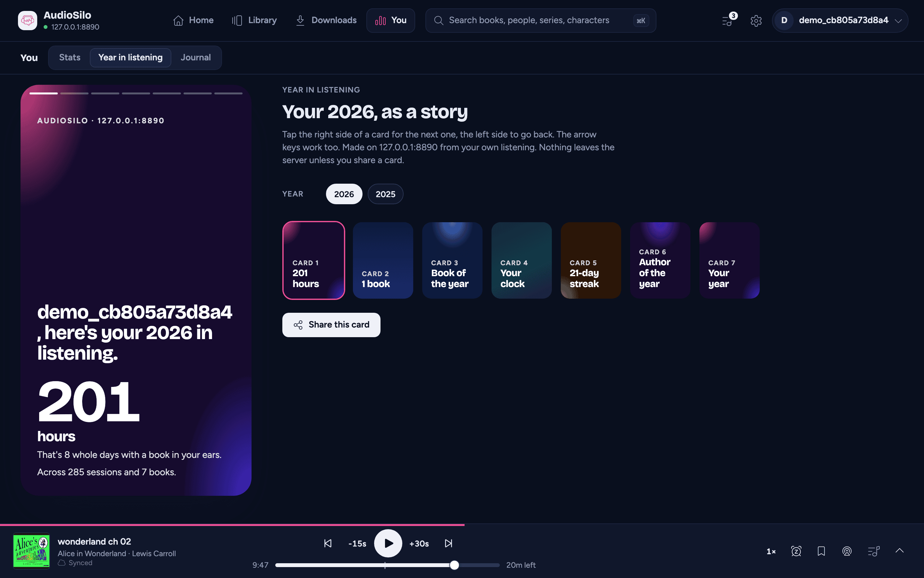Go to the Home nav item
Image resolution: width=924 pixels, height=578 pixels.
point(193,21)
